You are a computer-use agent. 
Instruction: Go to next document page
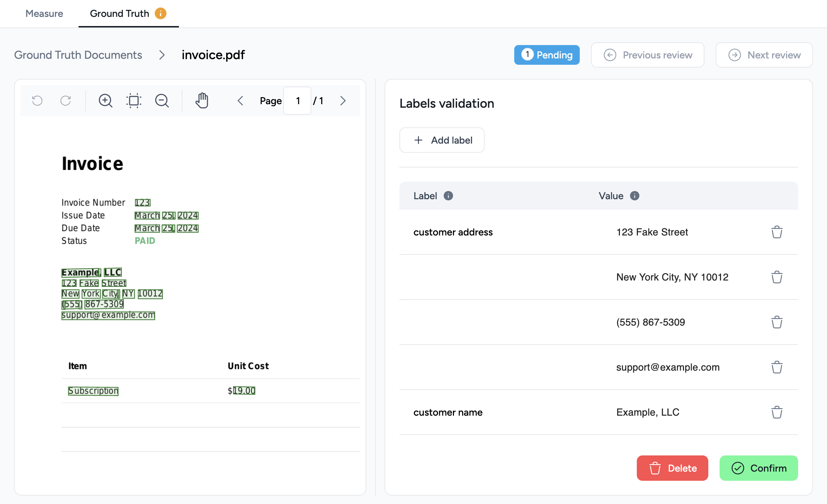click(x=343, y=101)
